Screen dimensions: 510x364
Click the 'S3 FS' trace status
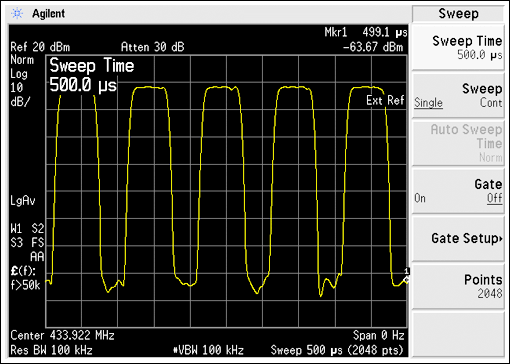click(x=27, y=242)
